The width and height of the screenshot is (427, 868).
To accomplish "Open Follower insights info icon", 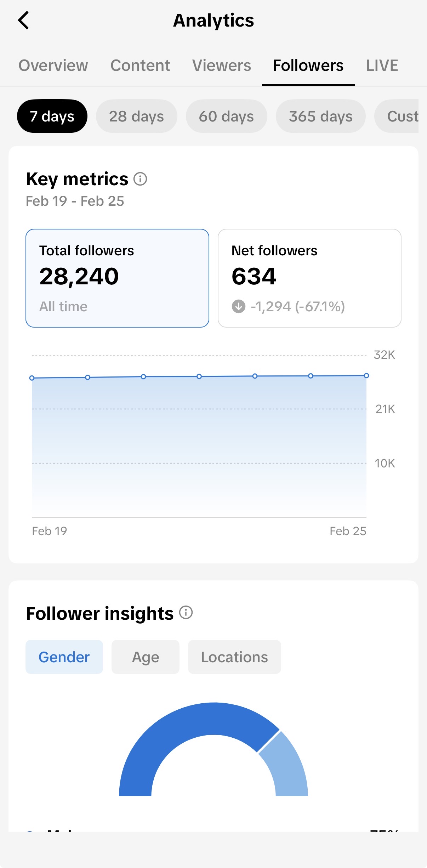I will click(x=186, y=612).
